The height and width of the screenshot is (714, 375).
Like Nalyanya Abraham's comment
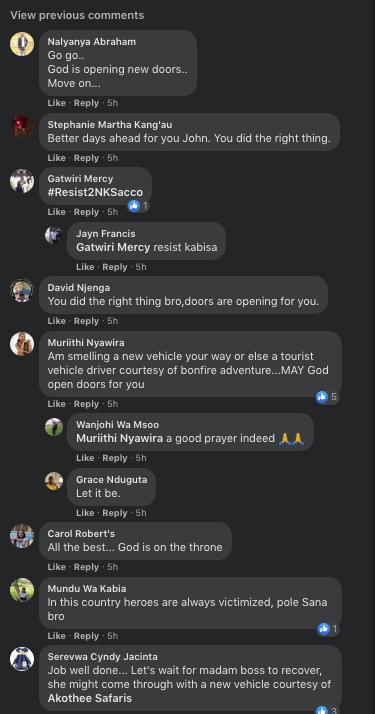click(x=56, y=103)
